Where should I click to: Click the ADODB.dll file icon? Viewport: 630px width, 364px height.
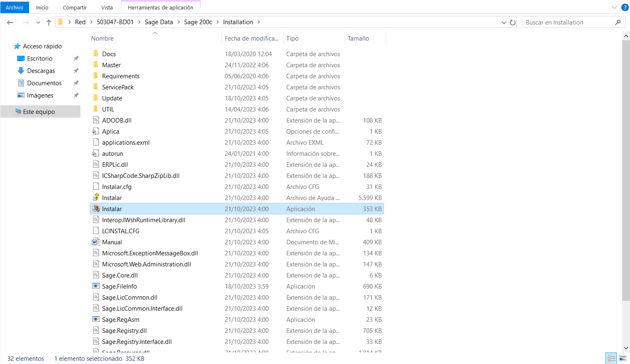(96, 120)
